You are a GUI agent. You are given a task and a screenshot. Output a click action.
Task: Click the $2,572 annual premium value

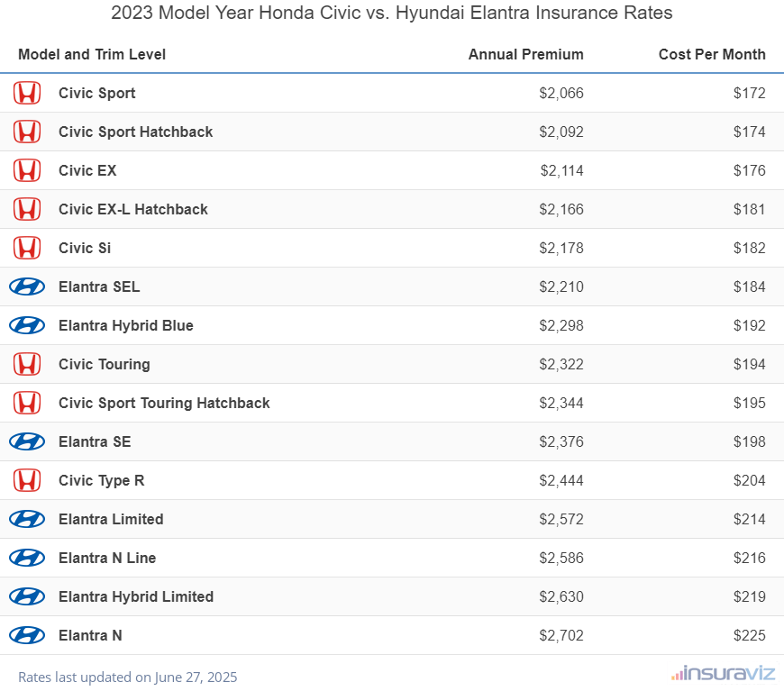[561, 520]
